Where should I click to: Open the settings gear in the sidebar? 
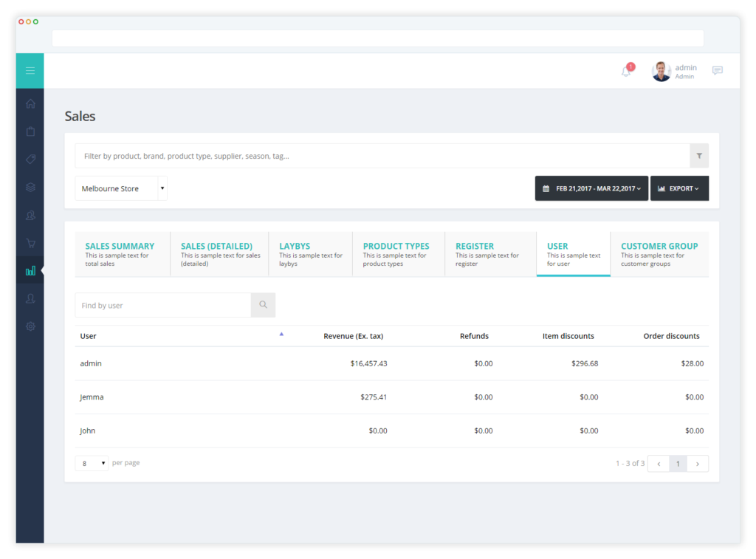click(x=30, y=326)
